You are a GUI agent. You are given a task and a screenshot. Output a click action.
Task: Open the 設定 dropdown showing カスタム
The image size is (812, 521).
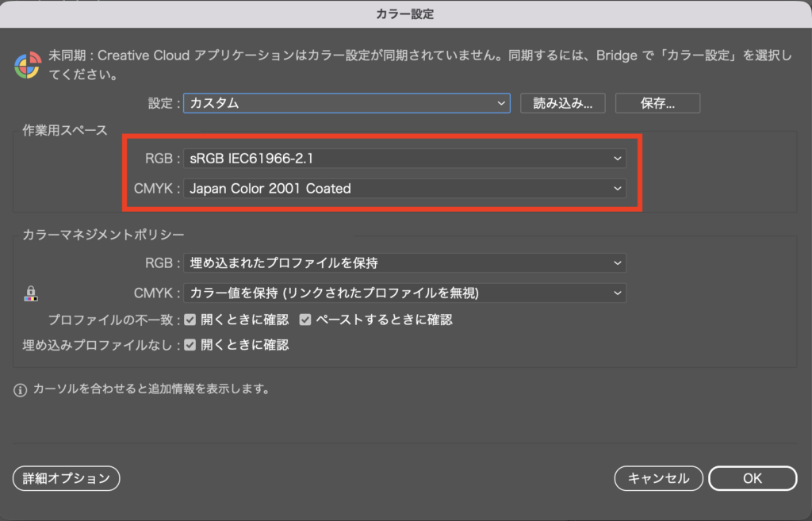346,103
